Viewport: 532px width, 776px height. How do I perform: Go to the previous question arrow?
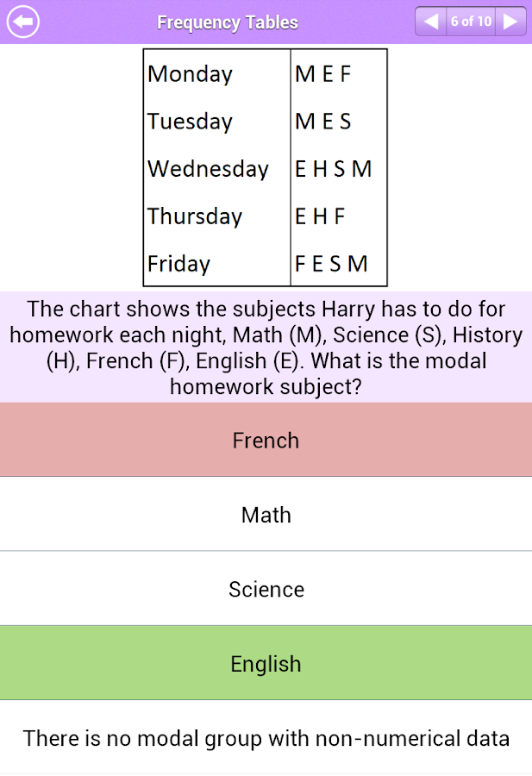(x=431, y=22)
